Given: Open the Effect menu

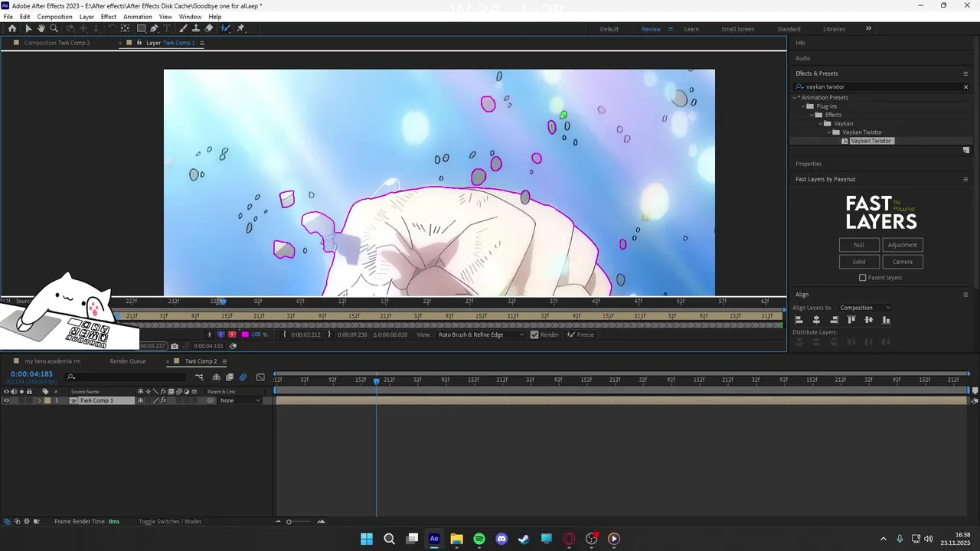Looking at the screenshot, I should [109, 16].
